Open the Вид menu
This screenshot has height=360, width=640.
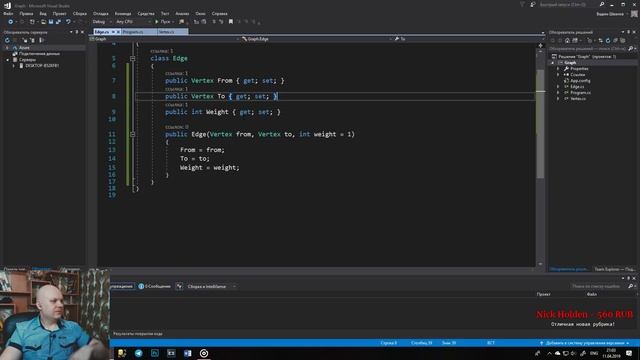(x=43, y=13)
